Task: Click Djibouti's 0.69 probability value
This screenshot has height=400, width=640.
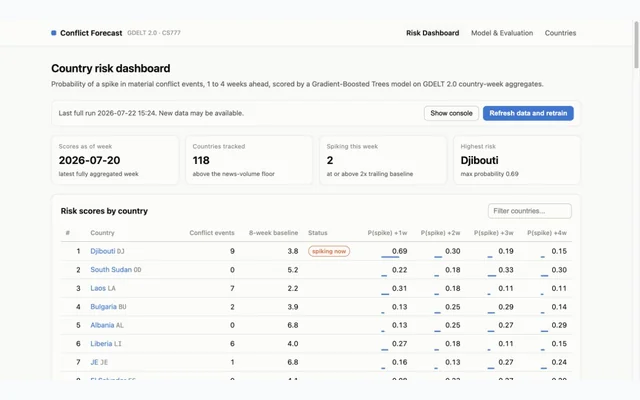Action: click(x=400, y=251)
